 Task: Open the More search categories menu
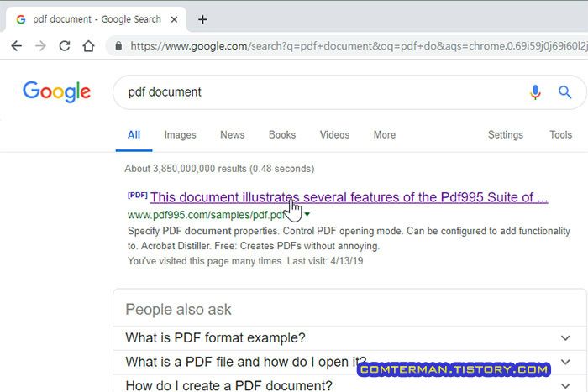pos(385,135)
